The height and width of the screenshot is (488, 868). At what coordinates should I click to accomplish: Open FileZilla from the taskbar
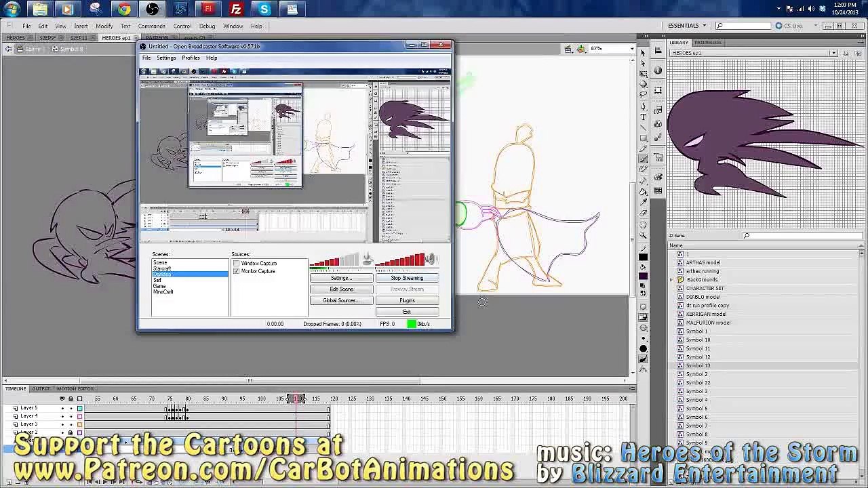pyautogui.click(x=236, y=9)
